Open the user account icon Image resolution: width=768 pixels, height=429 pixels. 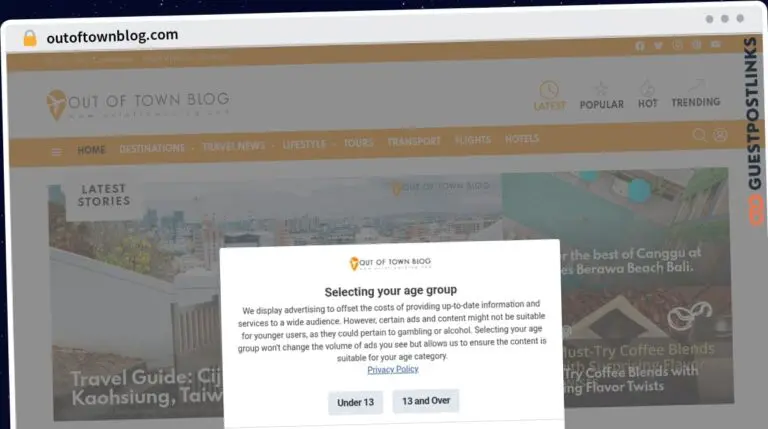click(720, 135)
